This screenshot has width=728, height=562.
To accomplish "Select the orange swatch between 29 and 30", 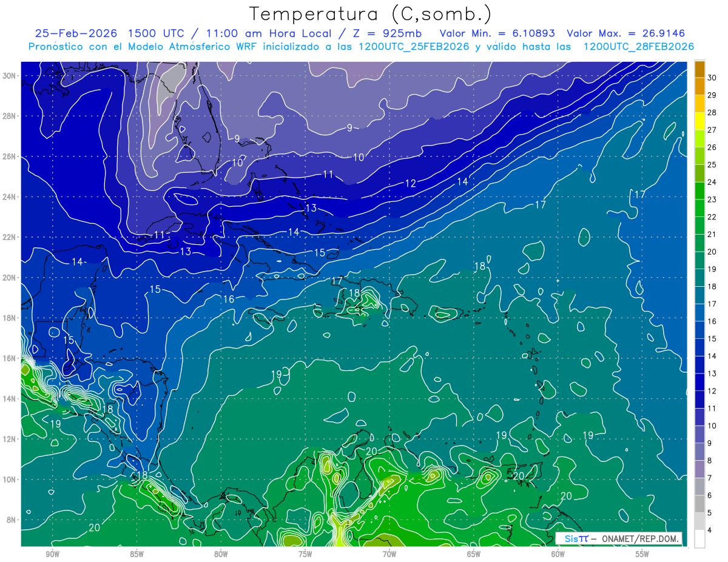I will [699, 85].
